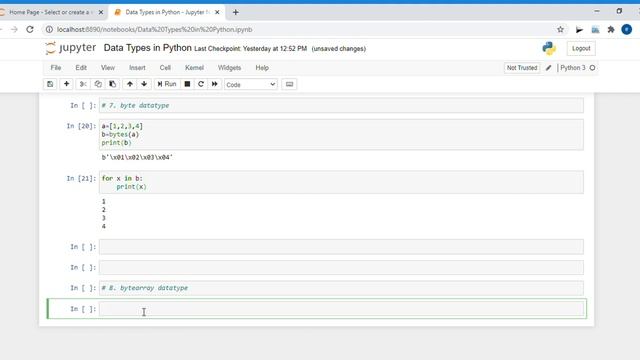Image resolution: width=640 pixels, height=360 pixels.
Task: Open the File menu
Action: [56, 68]
